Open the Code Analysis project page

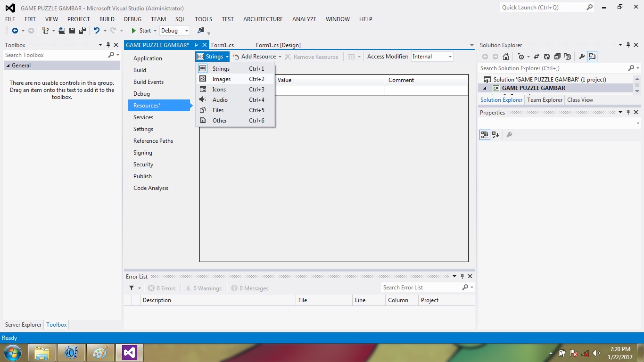pos(151,188)
